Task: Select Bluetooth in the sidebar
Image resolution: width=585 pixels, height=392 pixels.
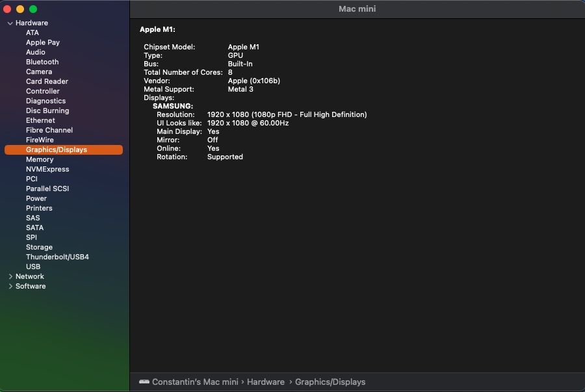Action: 42,62
